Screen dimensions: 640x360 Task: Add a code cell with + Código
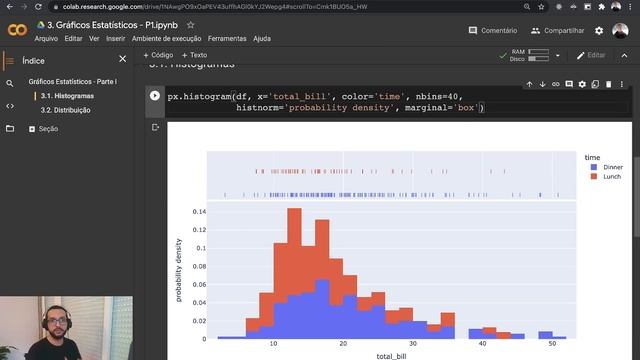click(158, 55)
